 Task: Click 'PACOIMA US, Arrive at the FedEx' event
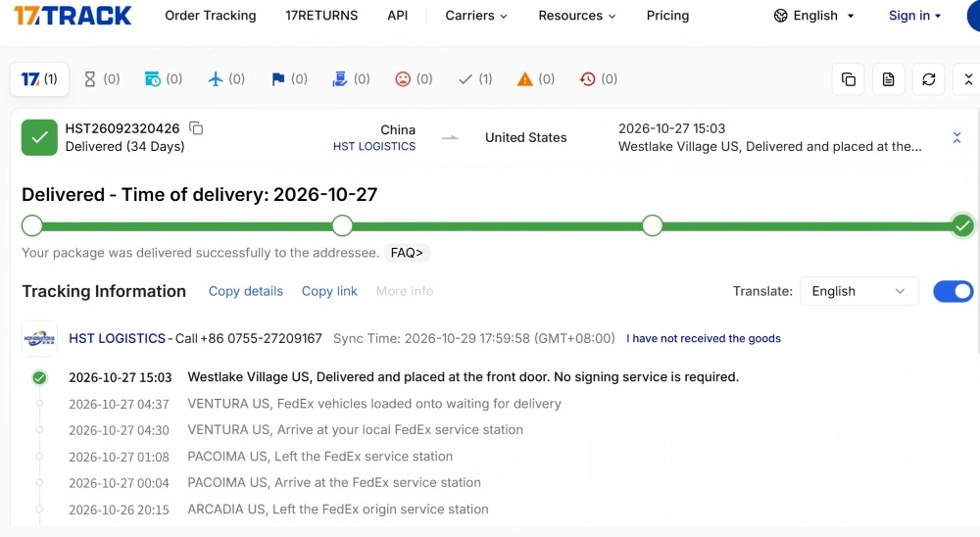(x=334, y=482)
